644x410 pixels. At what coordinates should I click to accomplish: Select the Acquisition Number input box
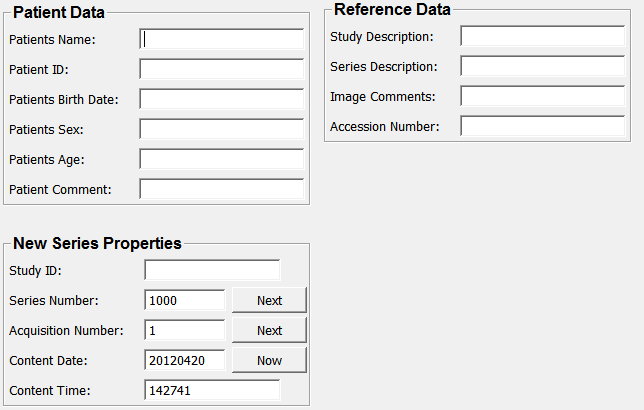(x=185, y=330)
